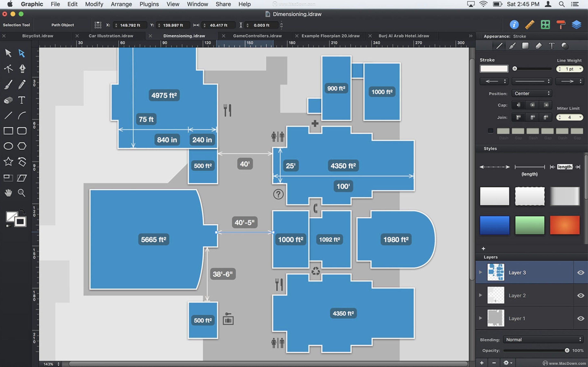Hide Layer 2 with eye icon
This screenshot has height=367, width=588.
tap(580, 295)
